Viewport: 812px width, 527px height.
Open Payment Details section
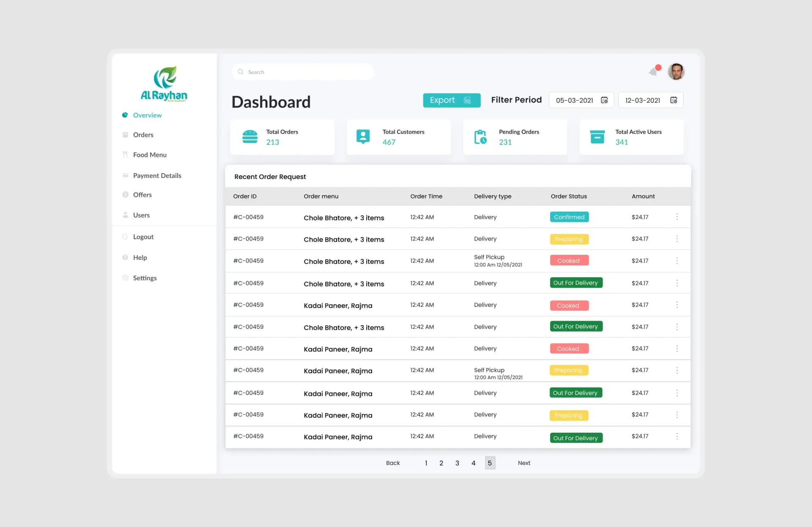tap(157, 175)
